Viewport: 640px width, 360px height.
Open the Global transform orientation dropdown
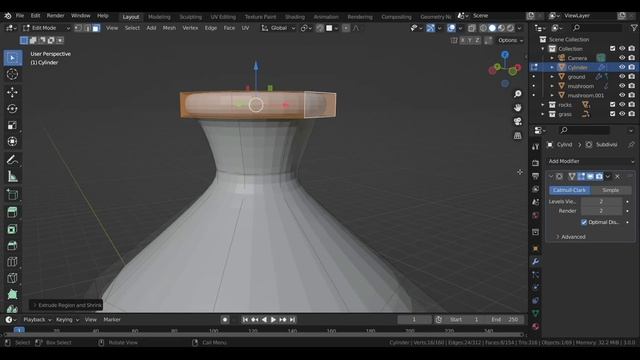point(278,28)
